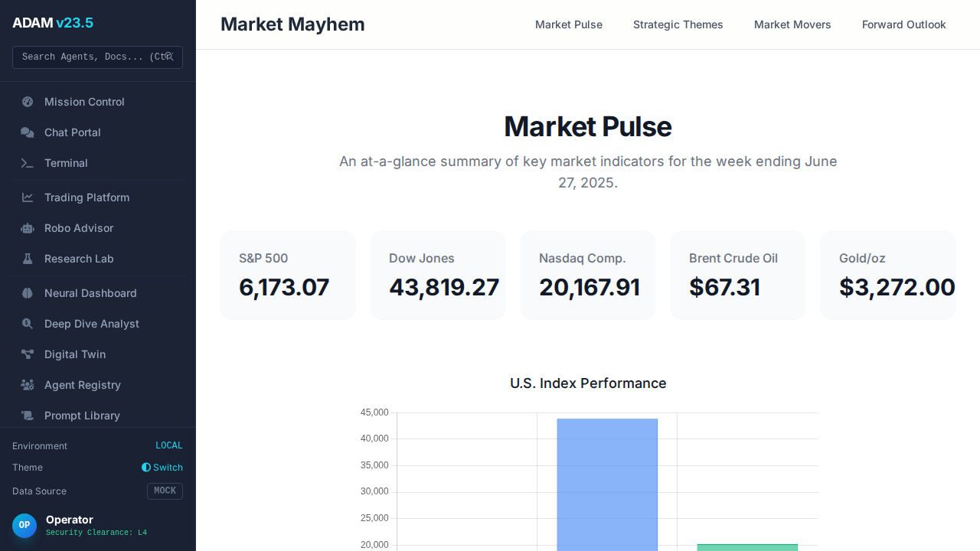This screenshot has height=551, width=980.
Task: Click the Terminal prompt icon
Action: [28, 163]
